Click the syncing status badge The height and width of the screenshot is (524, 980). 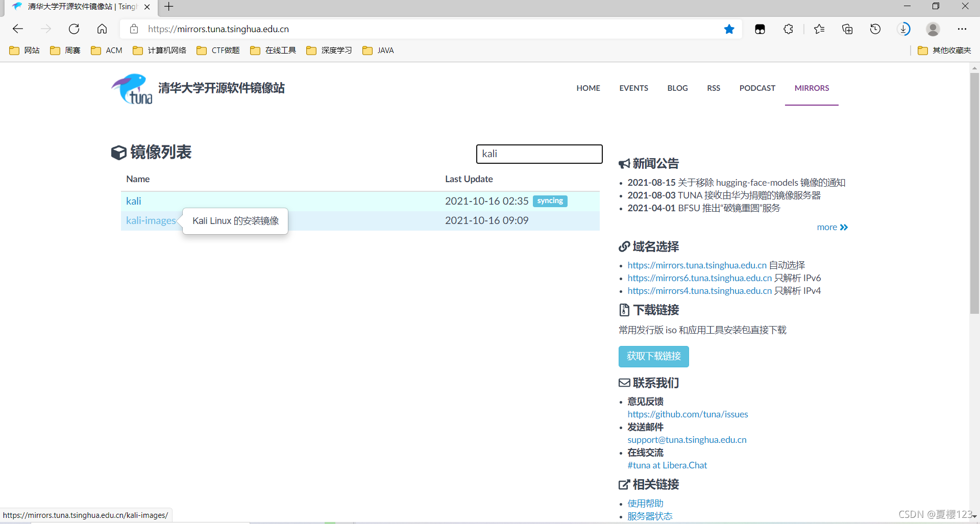coord(550,201)
